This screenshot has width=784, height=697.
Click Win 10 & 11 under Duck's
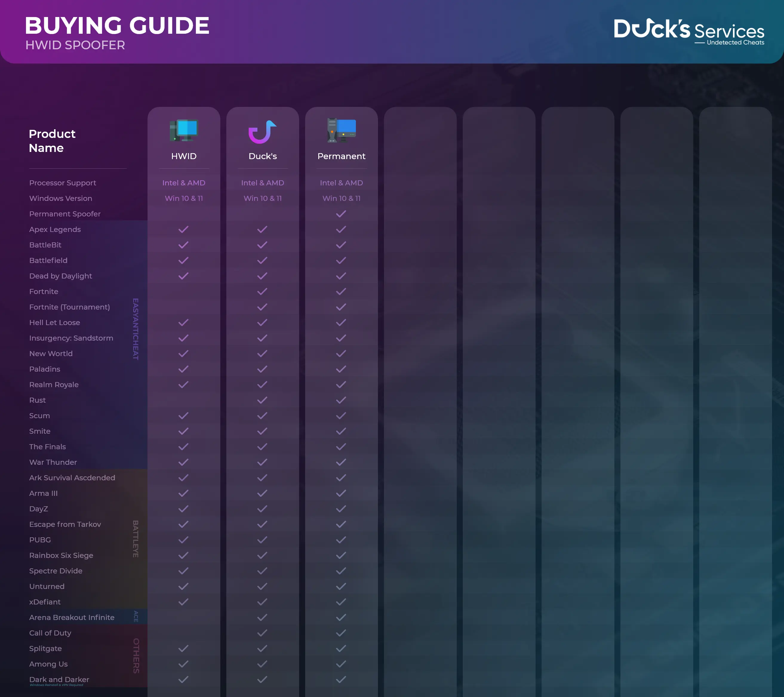pyautogui.click(x=263, y=198)
